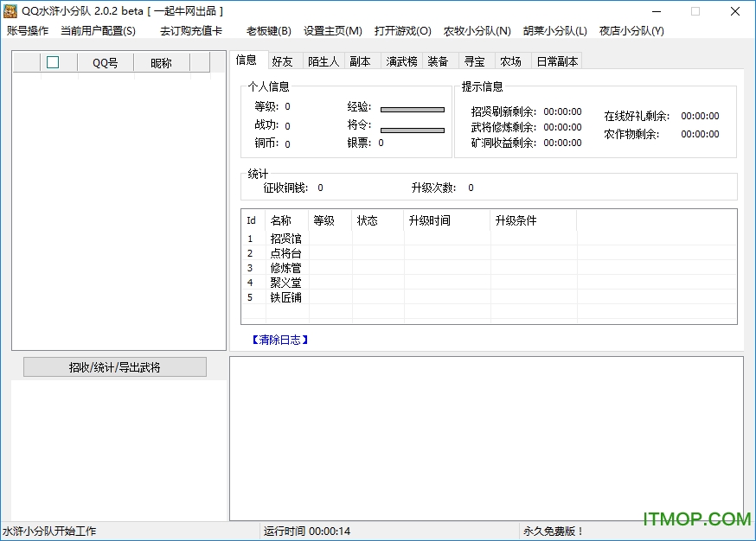This screenshot has height=541, width=756.
Task: Click the 经验 progress bar
Action: click(x=412, y=110)
